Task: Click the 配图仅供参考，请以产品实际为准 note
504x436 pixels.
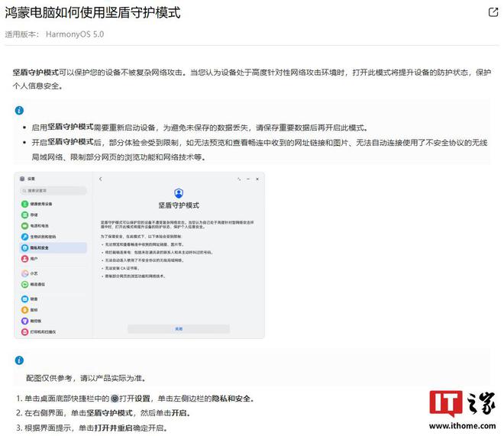Action: (x=86, y=378)
